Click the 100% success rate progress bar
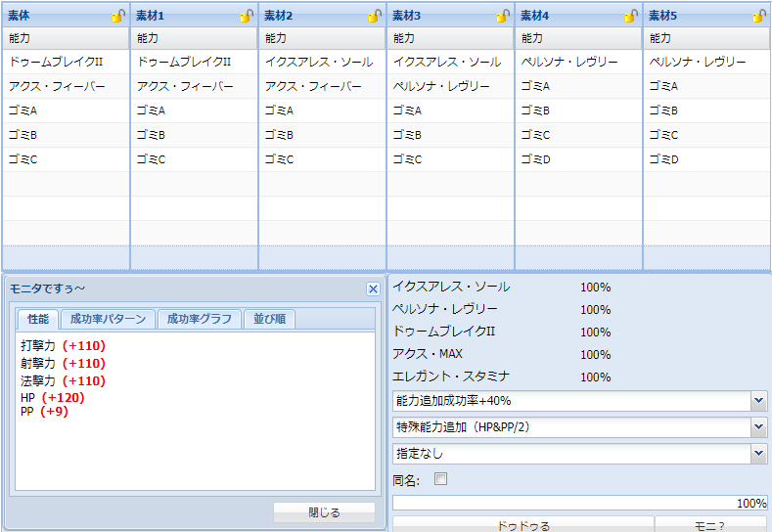The width and height of the screenshot is (772, 532). [x=579, y=503]
